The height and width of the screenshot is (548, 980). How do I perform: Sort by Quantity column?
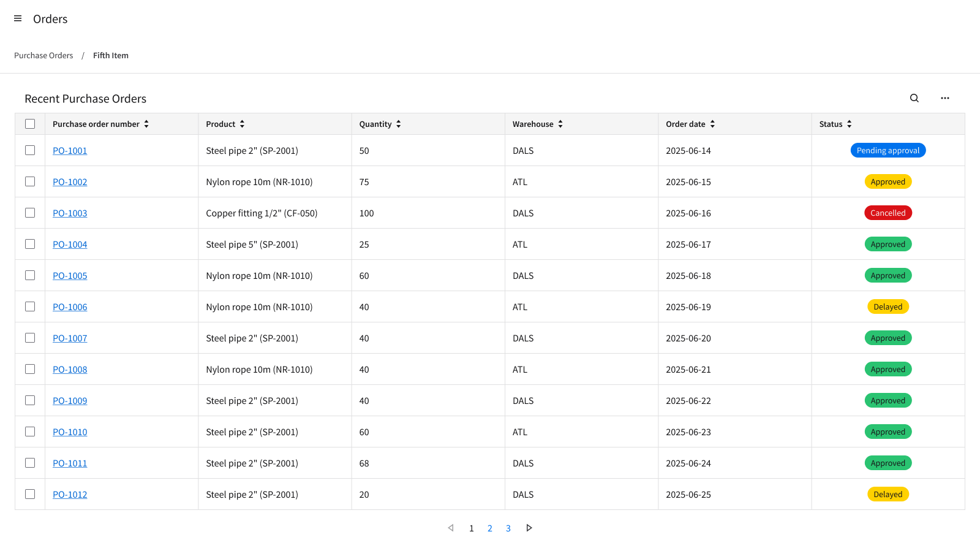(x=398, y=124)
